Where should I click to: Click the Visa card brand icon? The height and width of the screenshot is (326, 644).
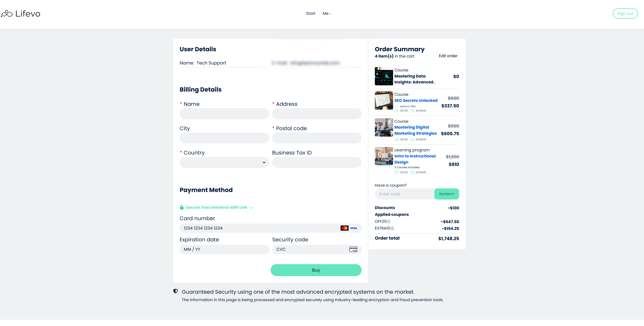[353, 228]
